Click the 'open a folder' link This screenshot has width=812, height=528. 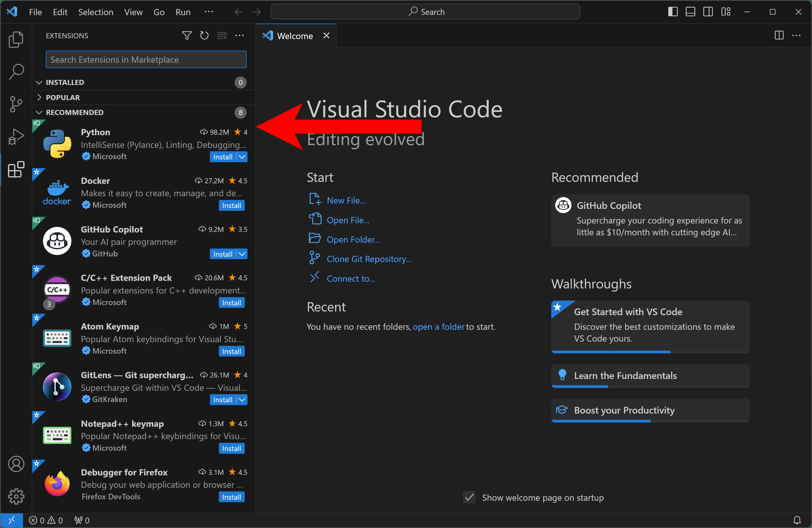coord(438,327)
